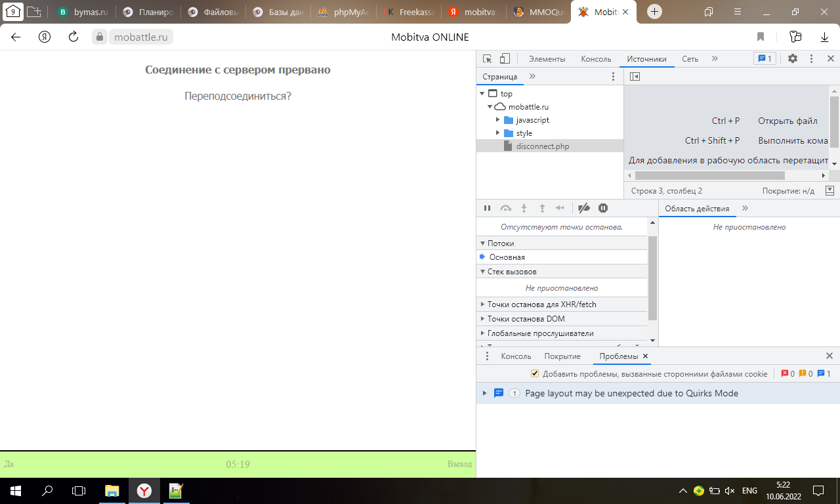Reload the page with refresh icon
This screenshot has width=840, height=504.
pos(73,37)
